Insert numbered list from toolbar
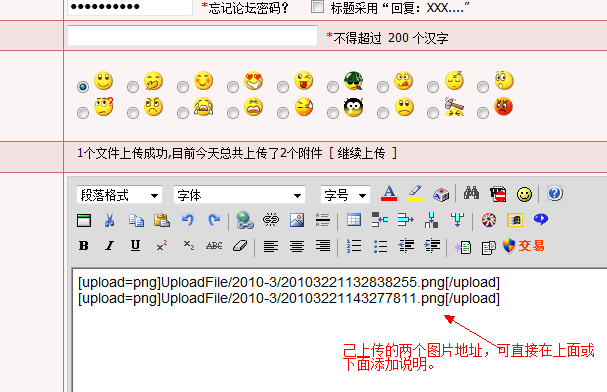Image resolution: width=607 pixels, height=392 pixels. (354, 246)
